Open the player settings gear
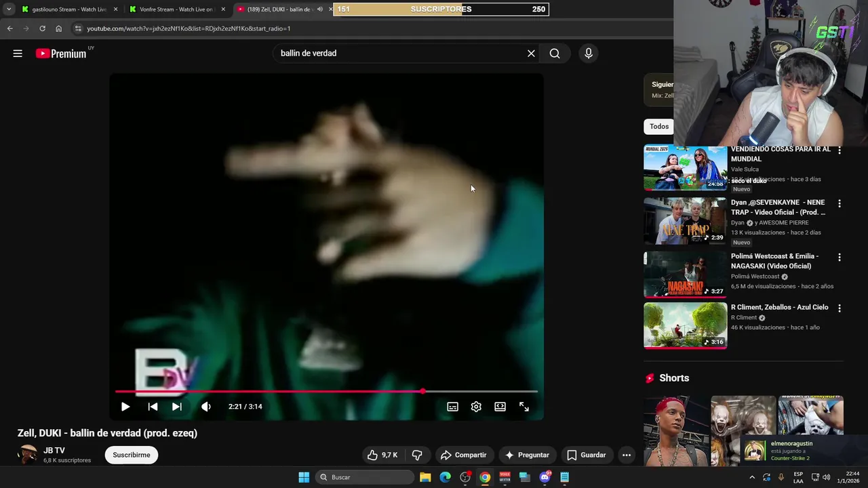 click(x=476, y=407)
